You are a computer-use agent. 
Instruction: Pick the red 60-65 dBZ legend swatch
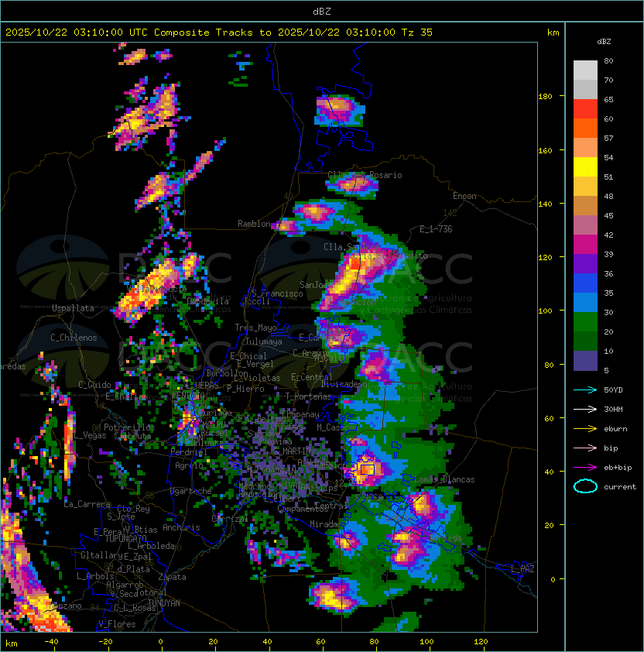[x=585, y=109]
